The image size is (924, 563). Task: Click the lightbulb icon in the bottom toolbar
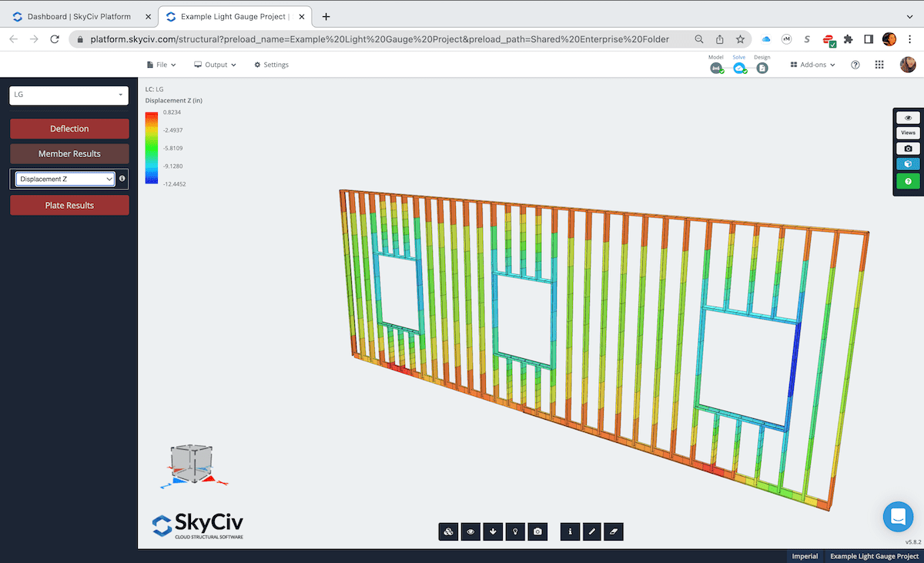[515, 531]
